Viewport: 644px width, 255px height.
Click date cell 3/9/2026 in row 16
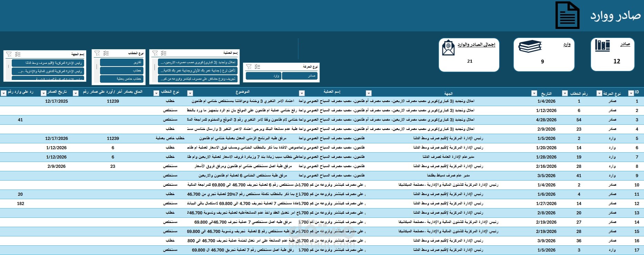coord(546,241)
